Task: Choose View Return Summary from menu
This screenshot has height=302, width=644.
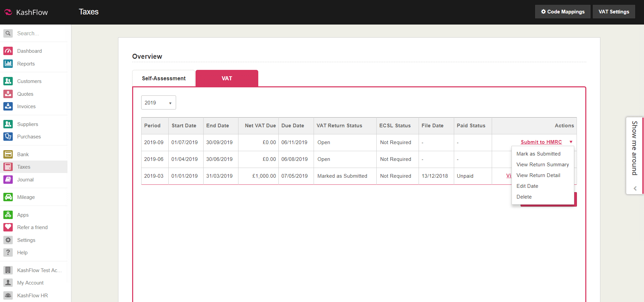Action: [542, 165]
